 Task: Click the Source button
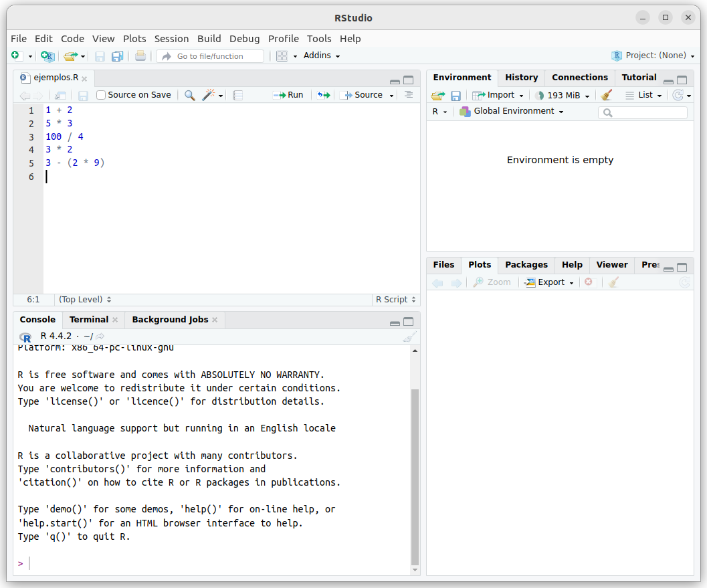pos(362,95)
